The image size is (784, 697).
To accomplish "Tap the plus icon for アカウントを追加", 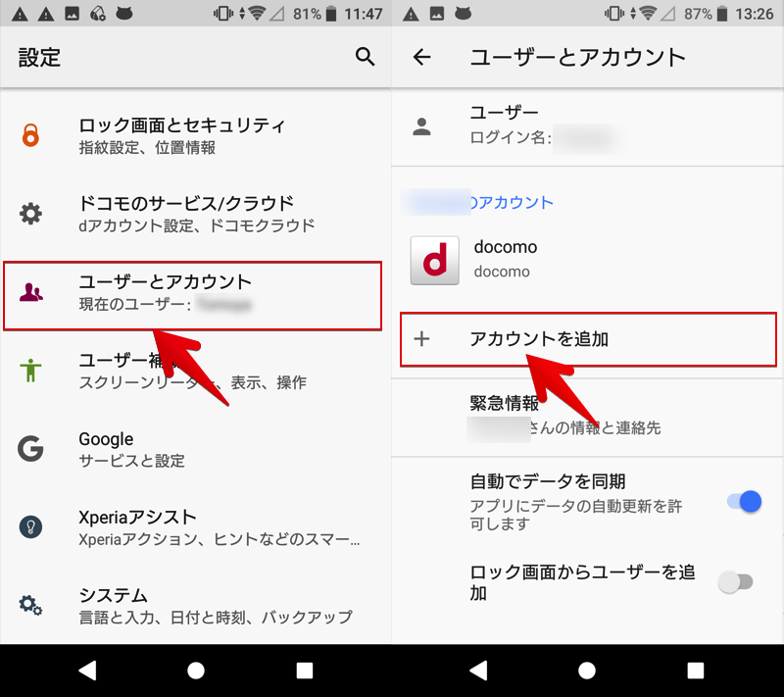I will 421,339.
